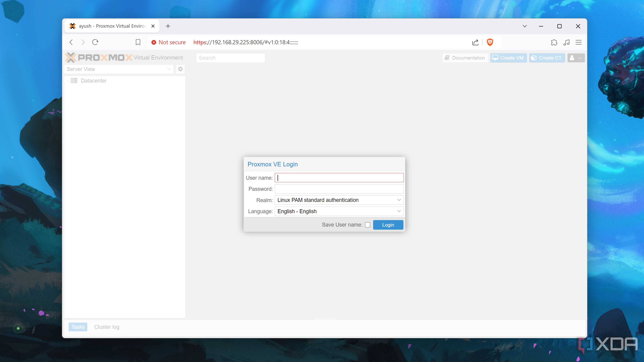Open the Language dropdown arrow
Screen dimensions: 644x362
click(399, 211)
